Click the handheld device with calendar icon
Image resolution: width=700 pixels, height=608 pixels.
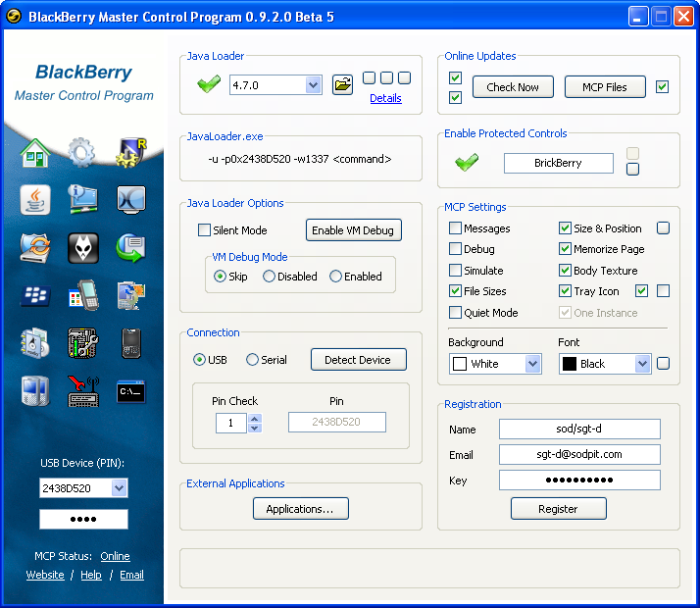coord(83,295)
